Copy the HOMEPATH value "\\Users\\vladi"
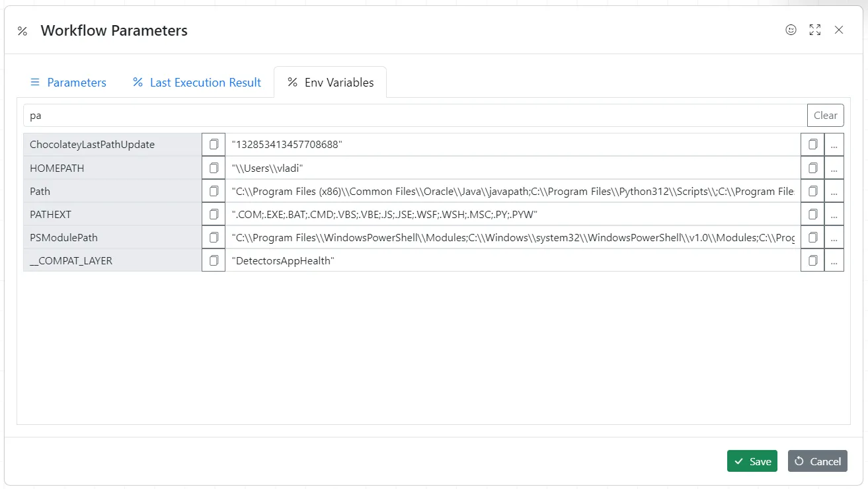Viewport: 868px width, 489px height. [812, 168]
